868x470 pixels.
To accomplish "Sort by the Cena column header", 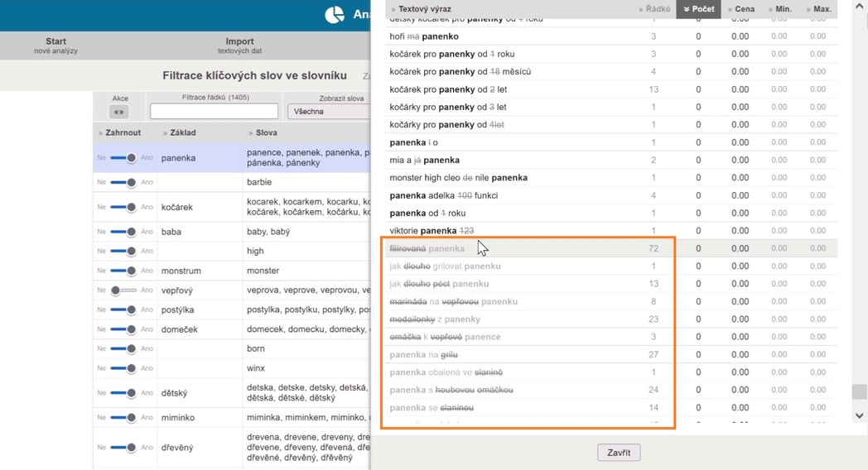I will pos(740,9).
